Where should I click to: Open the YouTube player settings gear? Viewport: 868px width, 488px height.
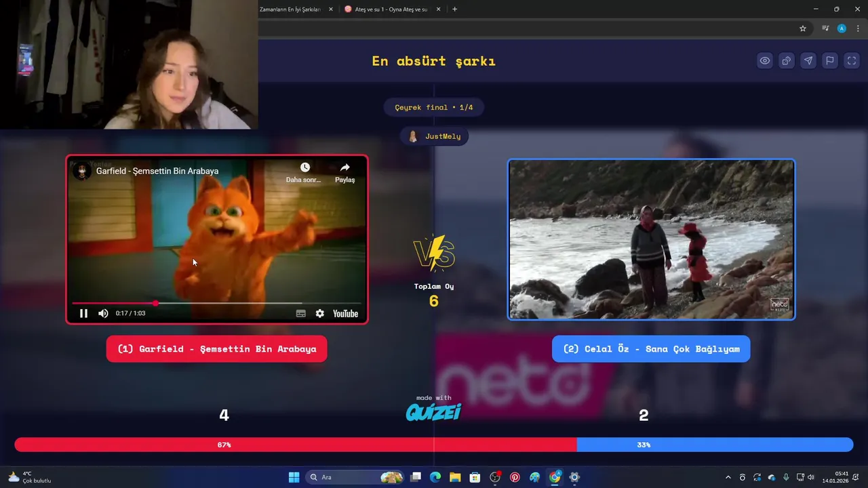coord(320,313)
